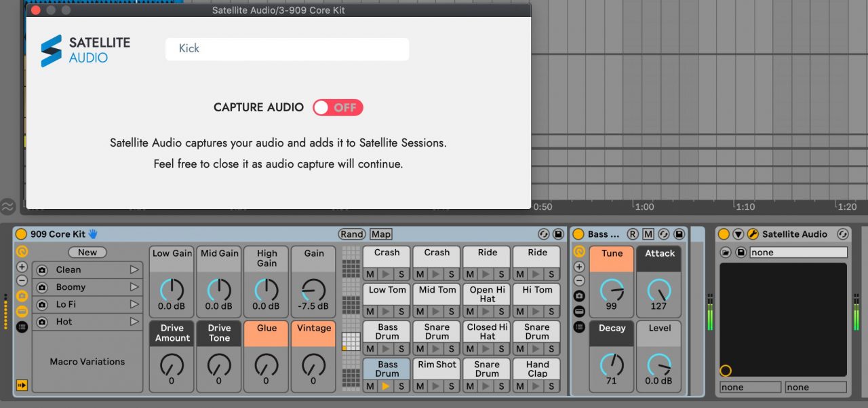This screenshot has height=408, width=868.
Task: Toggle camera variations view in 909 Core Kit sidebar
Action: tap(22, 296)
